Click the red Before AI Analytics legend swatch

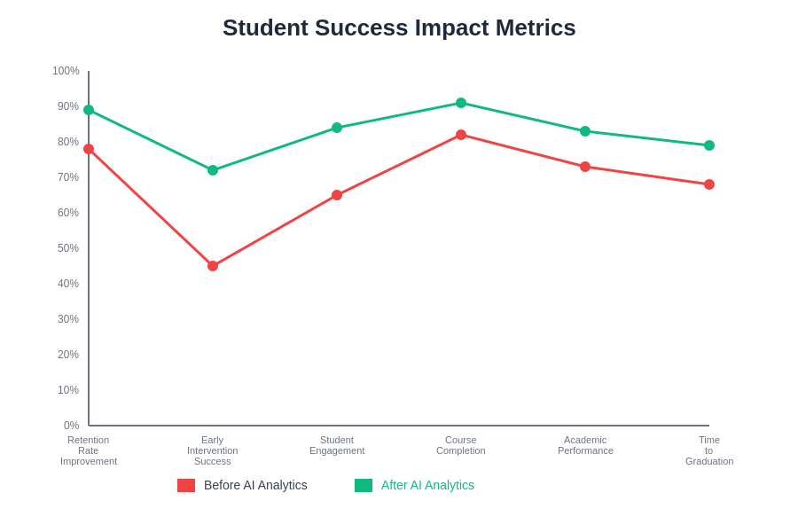(x=186, y=485)
